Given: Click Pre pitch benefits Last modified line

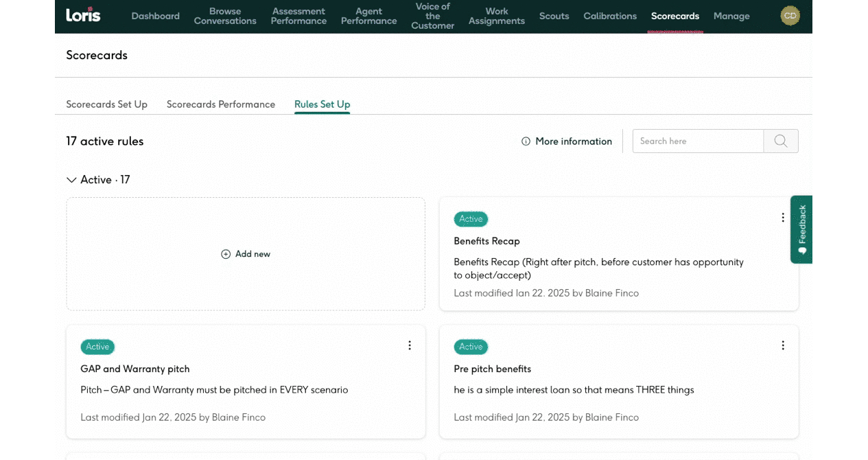Looking at the screenshot, I should pos(546,417).
